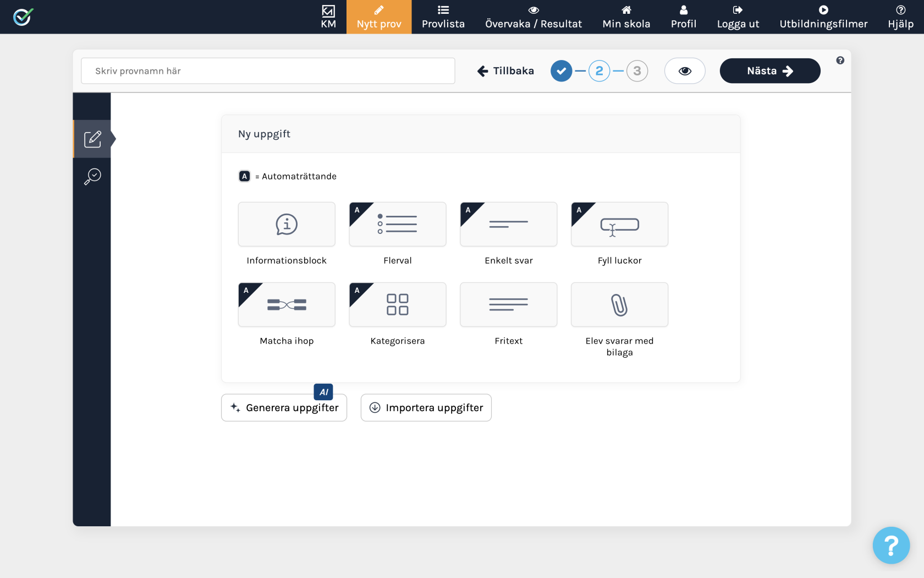The height and width of the screenshot is (578, 924).
Task: Go to Övervaka / Resultat
Action: click(533, 17)
